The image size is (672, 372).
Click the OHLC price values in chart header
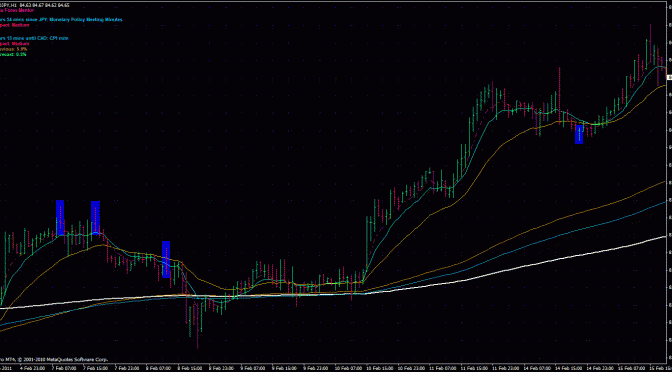coord(45,5)
